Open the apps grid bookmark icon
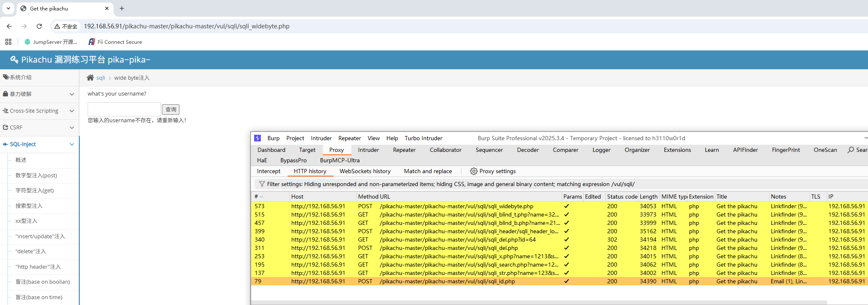 pos(8,42)
